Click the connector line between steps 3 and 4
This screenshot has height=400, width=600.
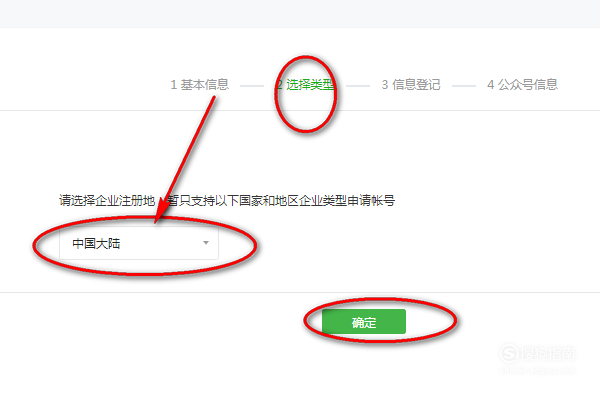(464, 86)
